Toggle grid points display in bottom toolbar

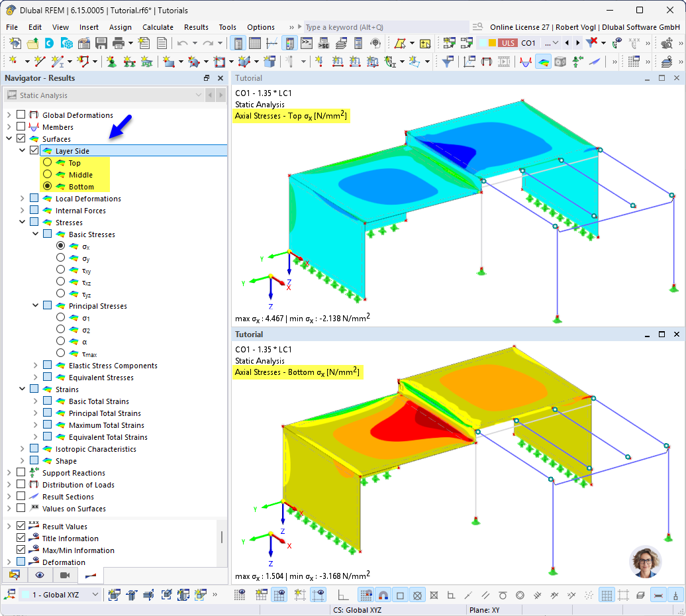coord(239,595)
